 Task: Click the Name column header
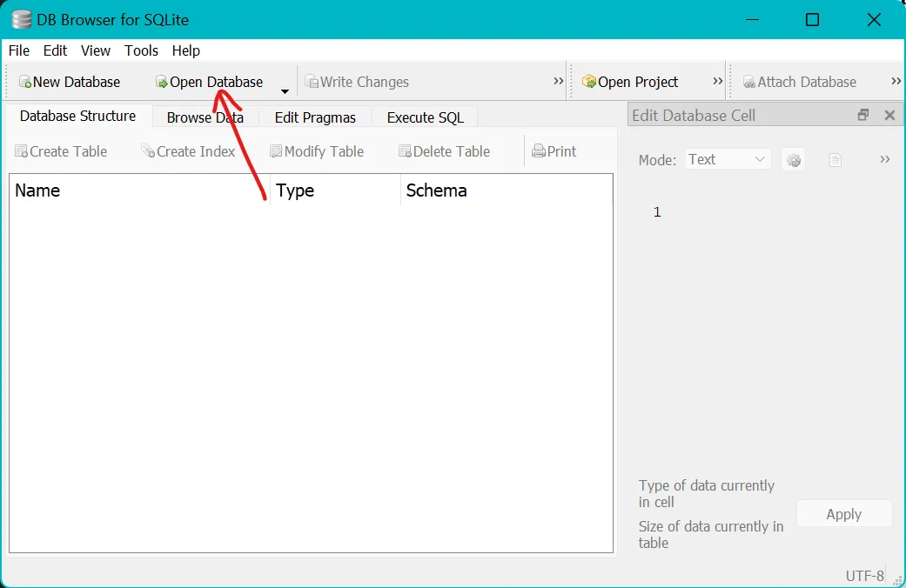(x=139, y=190)
